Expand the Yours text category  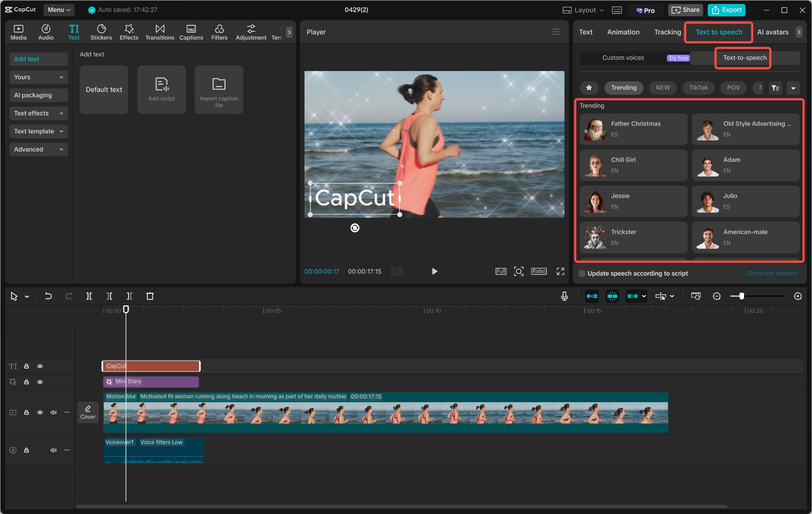38,77
